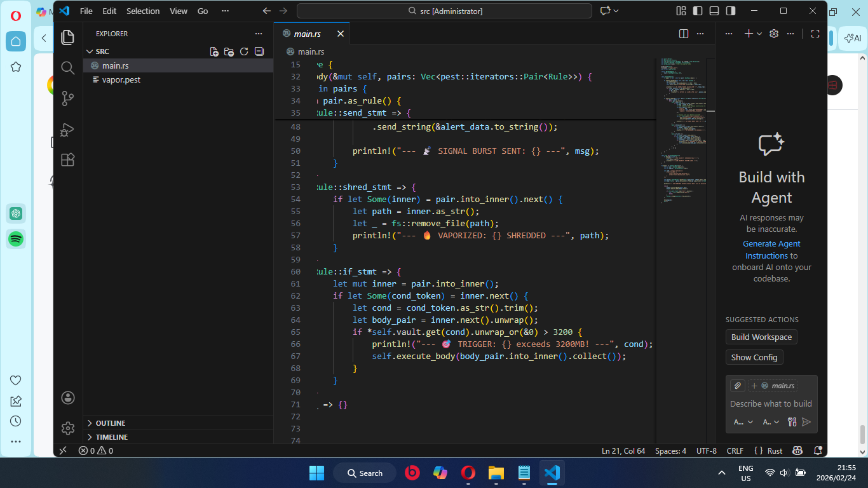This screenshot has width=868, height=488.
Task: Open the View menu
Action: pos(178,11)
